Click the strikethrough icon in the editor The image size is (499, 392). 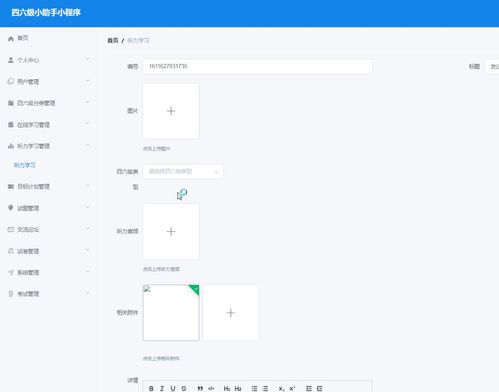tap(184, 388)
